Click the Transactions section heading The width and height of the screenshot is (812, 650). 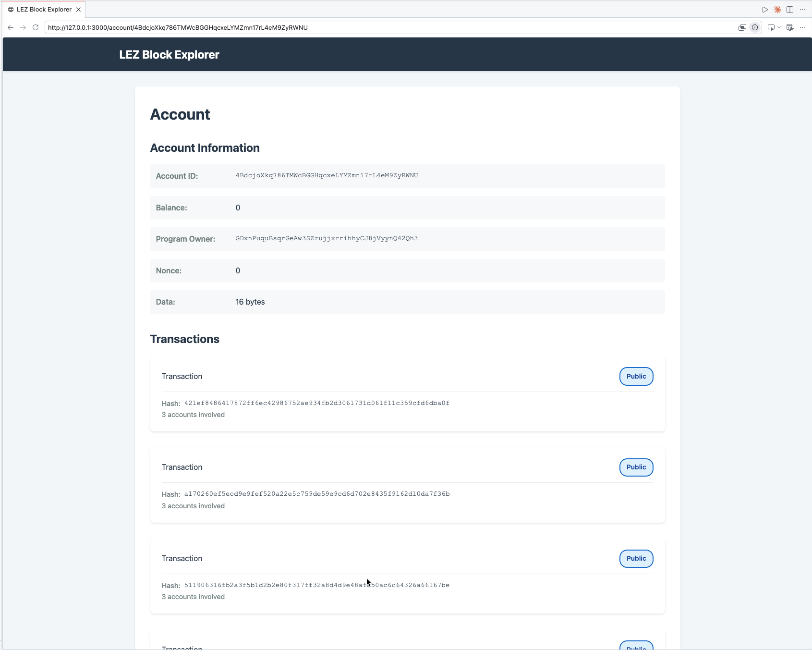[184, 339]
